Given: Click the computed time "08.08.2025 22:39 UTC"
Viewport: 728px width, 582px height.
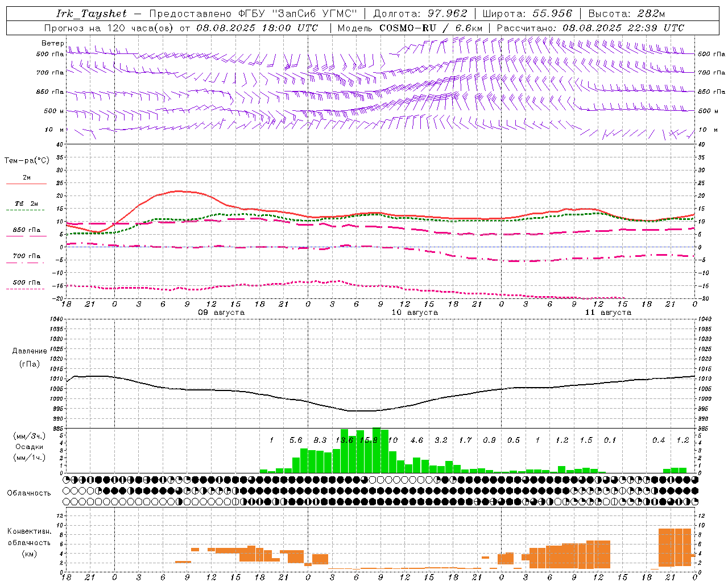Looking at the screenshot, I should [623, 28].
